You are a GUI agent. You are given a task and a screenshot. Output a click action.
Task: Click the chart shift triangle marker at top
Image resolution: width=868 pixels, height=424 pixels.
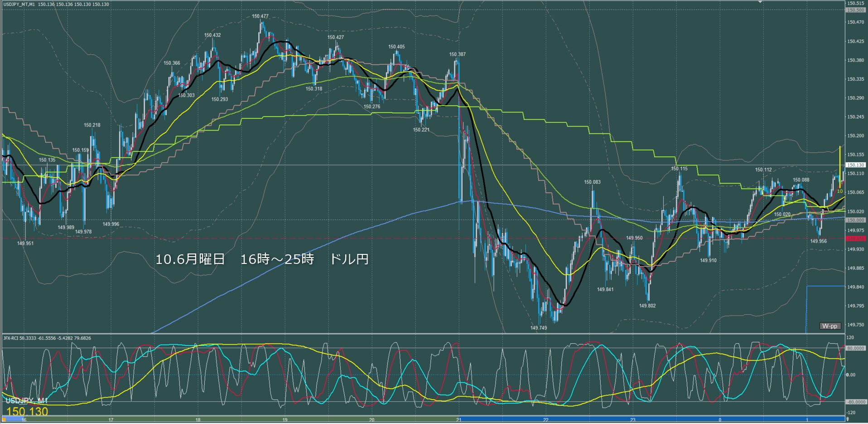(760, 2)
